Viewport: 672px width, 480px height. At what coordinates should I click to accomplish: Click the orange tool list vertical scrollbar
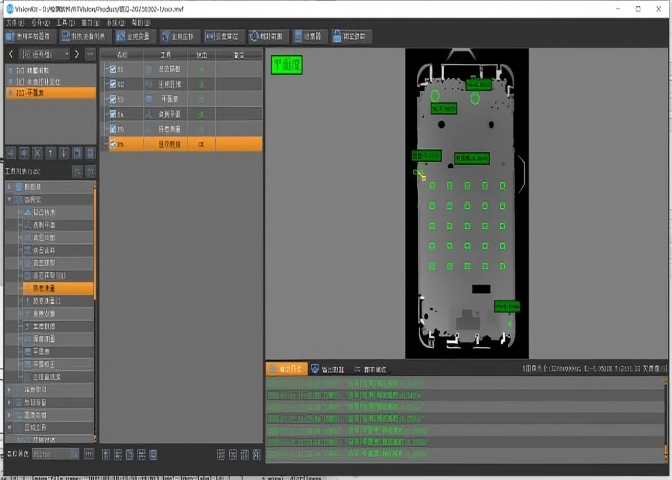[x=95, y=240]
